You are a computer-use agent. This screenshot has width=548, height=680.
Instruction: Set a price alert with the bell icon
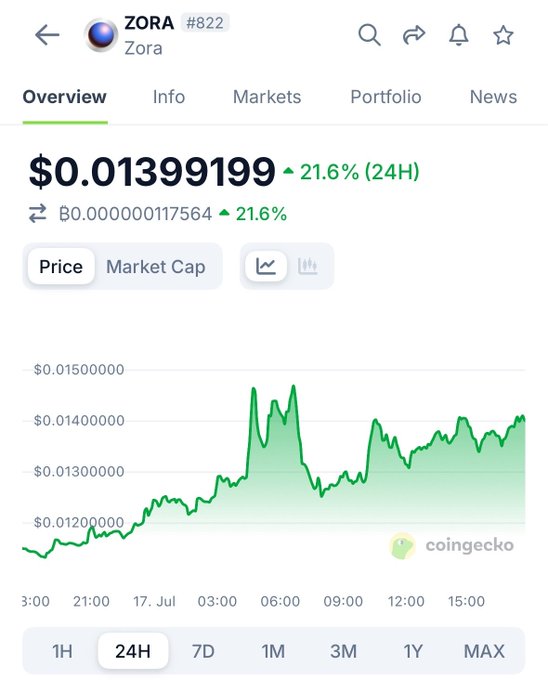[459, 35]
